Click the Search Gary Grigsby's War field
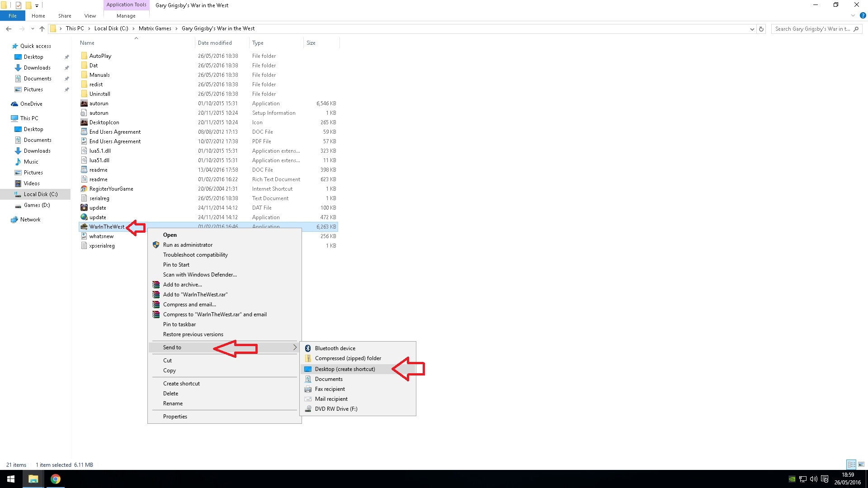Viewport: 868px width, 488px height. pyautogui.click(x=816, y=29)
